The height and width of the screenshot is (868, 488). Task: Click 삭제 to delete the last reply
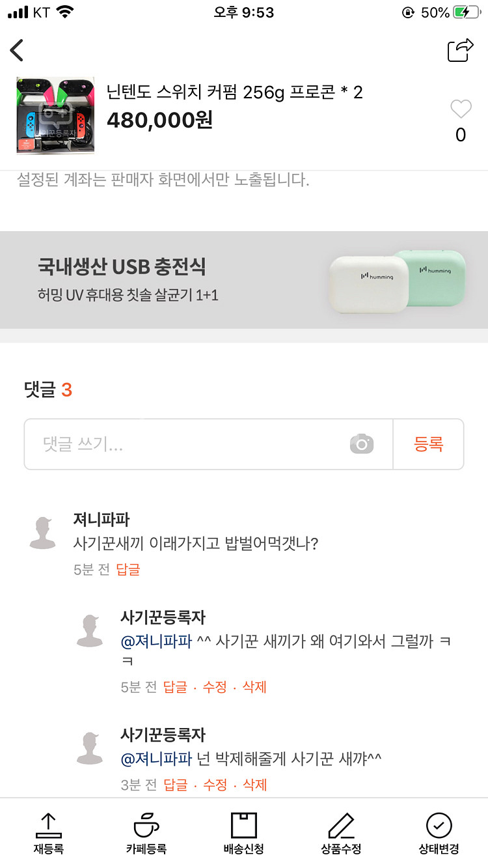coord(255,785)
